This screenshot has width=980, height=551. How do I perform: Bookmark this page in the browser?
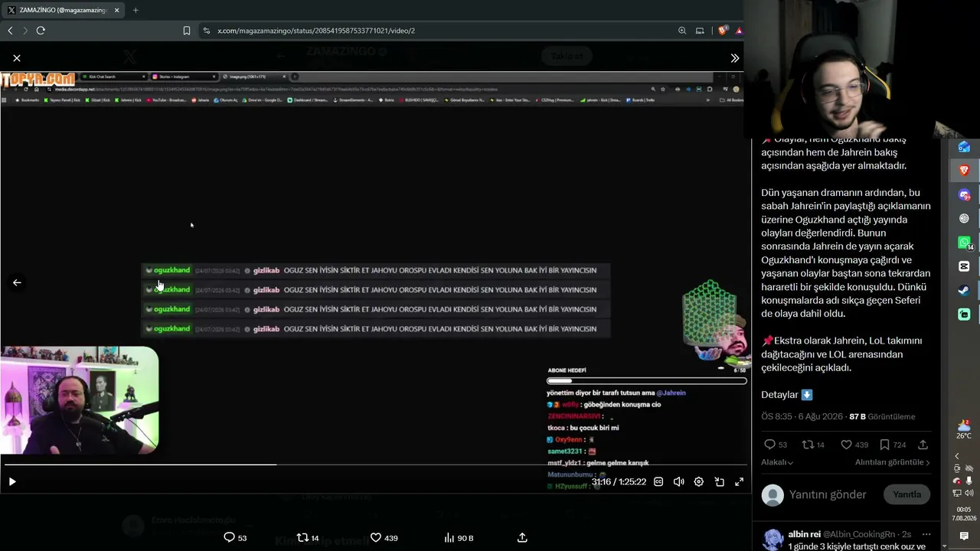187,31
